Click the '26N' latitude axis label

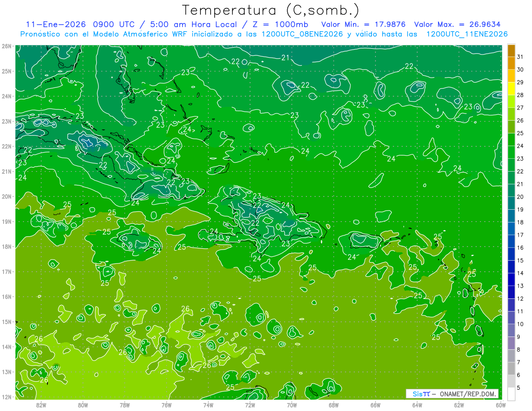pos(6,46)
